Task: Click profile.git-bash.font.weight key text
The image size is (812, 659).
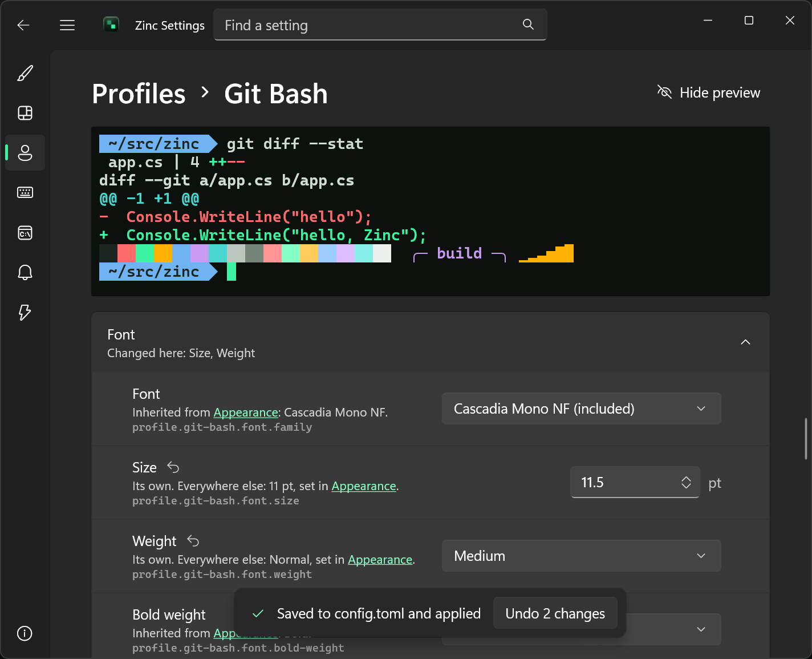Action: 222,575
